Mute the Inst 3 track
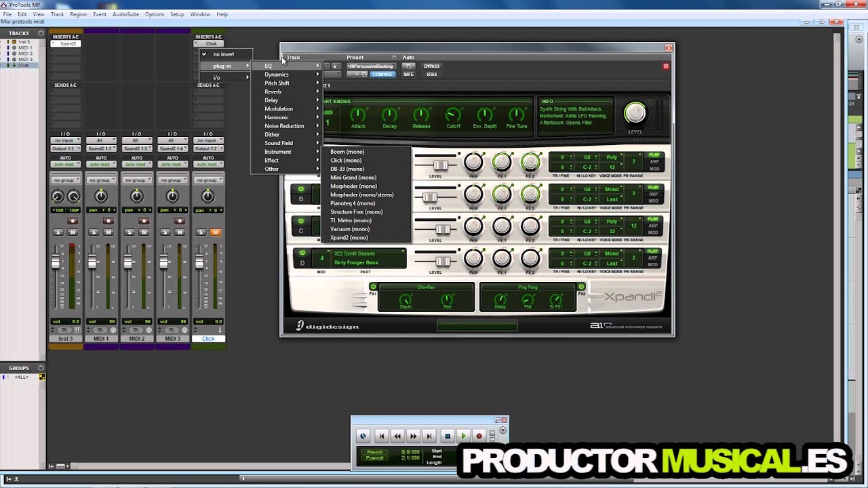The width and height of the screenshot is (868, 488). 73,232
